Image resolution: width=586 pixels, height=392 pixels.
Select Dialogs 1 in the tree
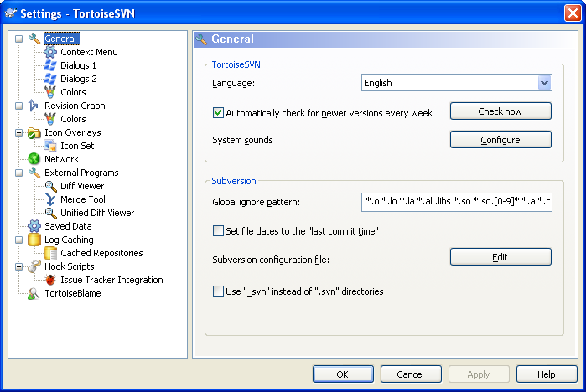pos(78,65)
